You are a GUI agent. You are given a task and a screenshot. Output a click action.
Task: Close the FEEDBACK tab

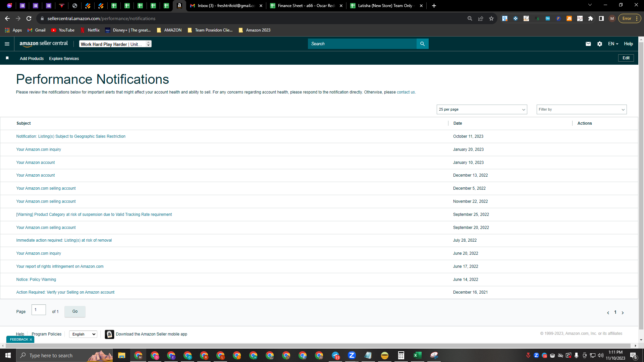click(x=31, y=340)
